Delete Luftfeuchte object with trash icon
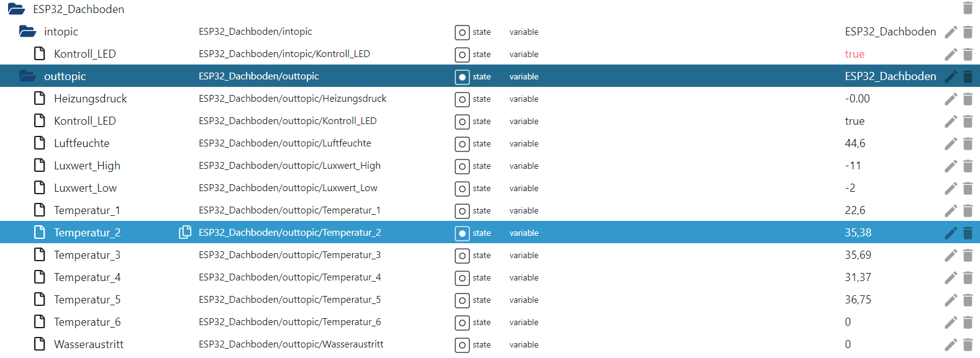Image resolution: width=980 pixels, height=358 pixels. click(968, 143)
